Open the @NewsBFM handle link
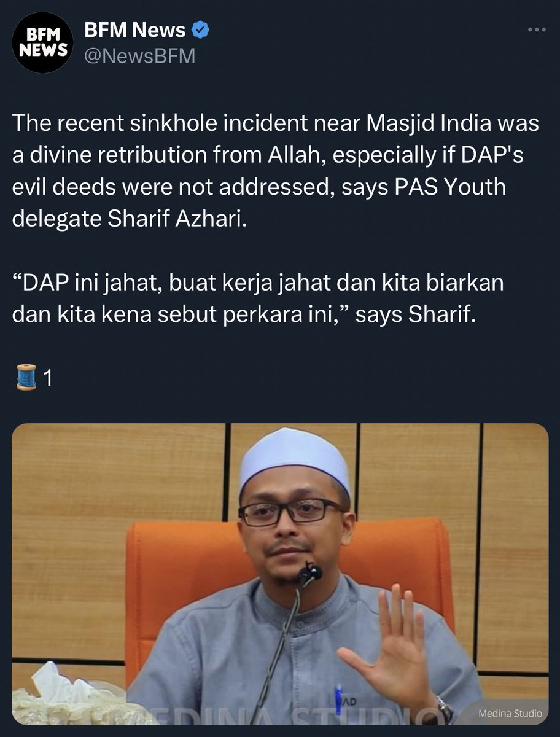 pyautogui.click(x=139, y=57)
